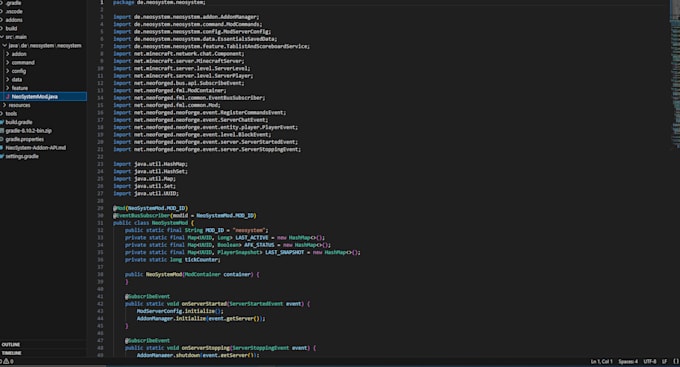Click '@Mod(NeoSystemMod.MOD_ID)' annotation line
The height and width of the screenshot is (367, 680).
pos(150,208)
